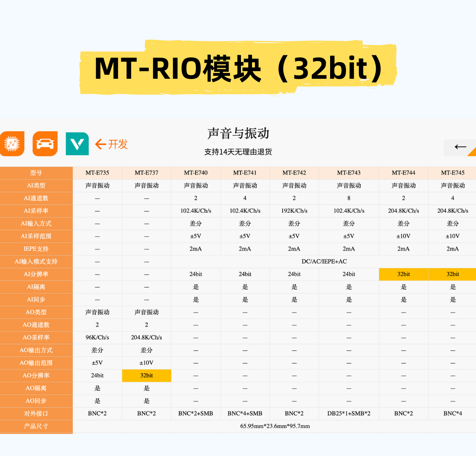The image size is (476, 456).
Task: Click the AI分辨率 row label
Action: [x=36, y=274]
